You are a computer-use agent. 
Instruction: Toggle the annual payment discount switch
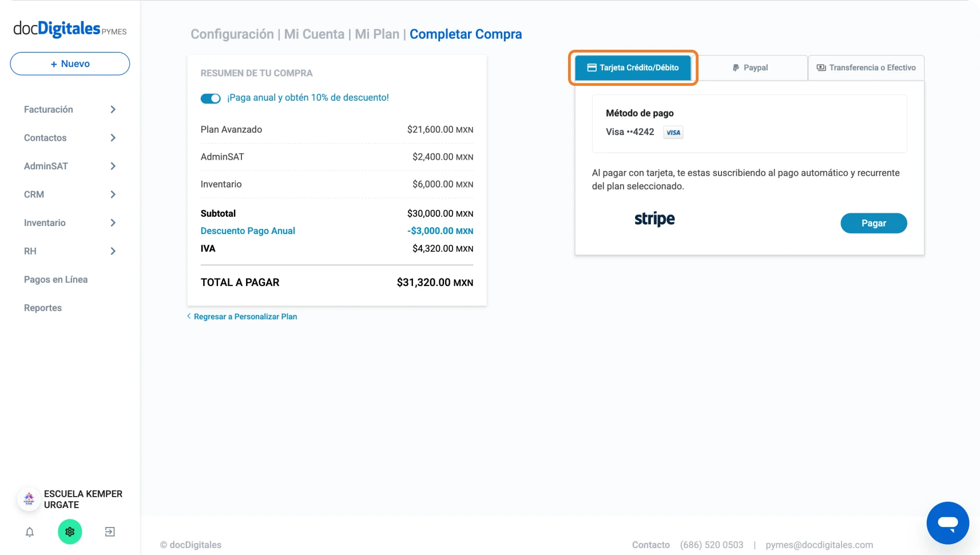coord(211,98)
